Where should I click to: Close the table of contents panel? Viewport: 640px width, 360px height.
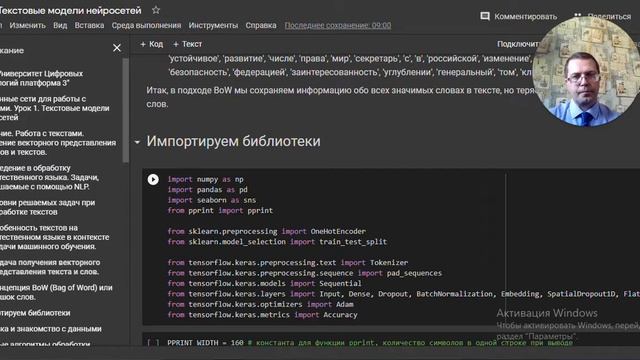(x=117, y=48)
